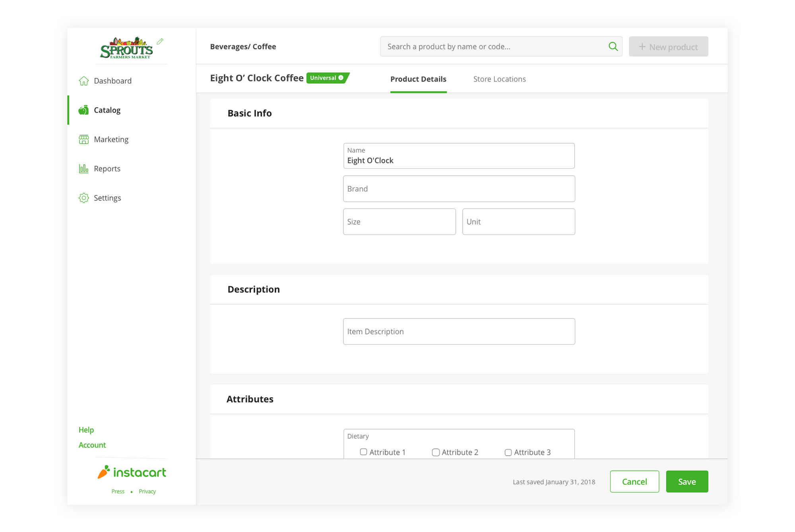Follow the Press footer link
The image size is (795, 532).
click(x=118, y=491)
